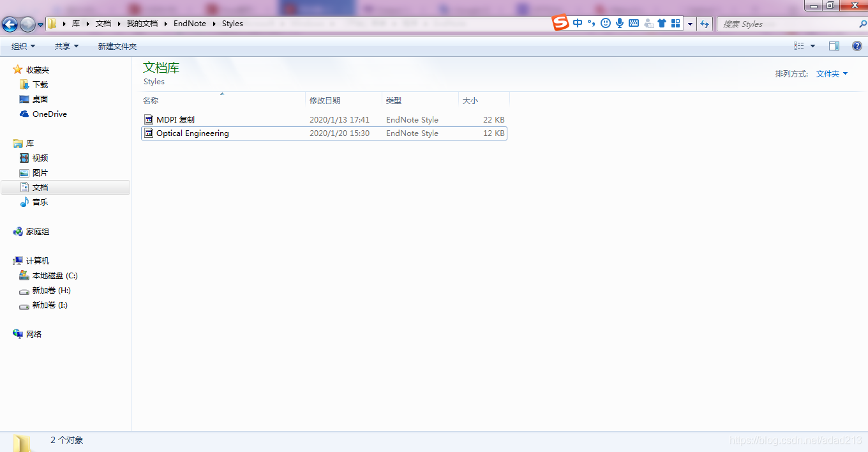This screenshot has height=452, width=868.
Task: Sort by the 名称 column header
Action: pos(222,100)
